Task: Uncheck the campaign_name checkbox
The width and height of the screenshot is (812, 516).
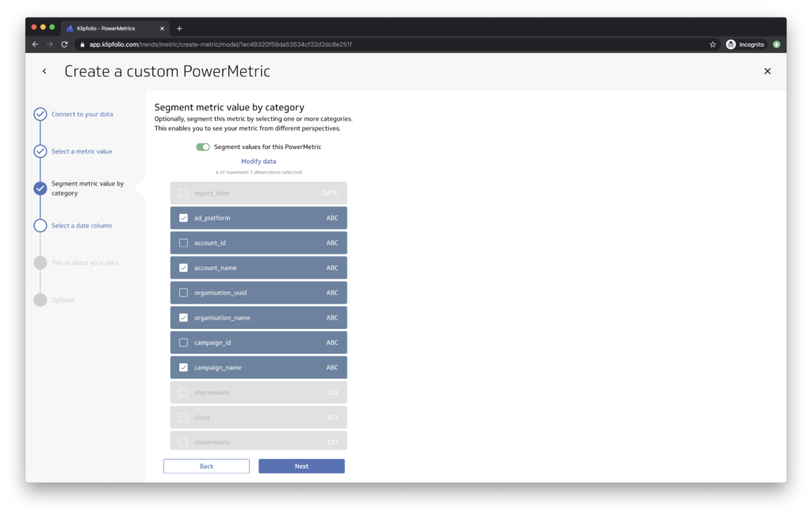Action: pyautogui.click(x=183, y=367)
